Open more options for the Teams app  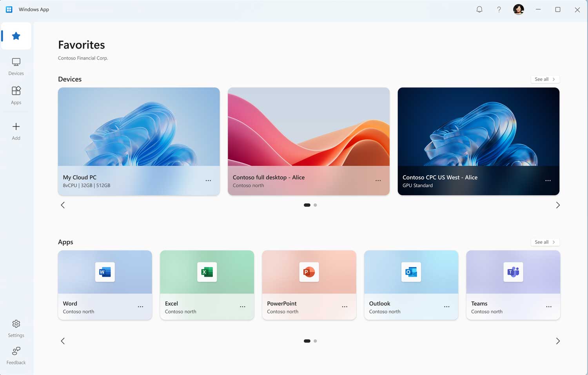[548, 307]
